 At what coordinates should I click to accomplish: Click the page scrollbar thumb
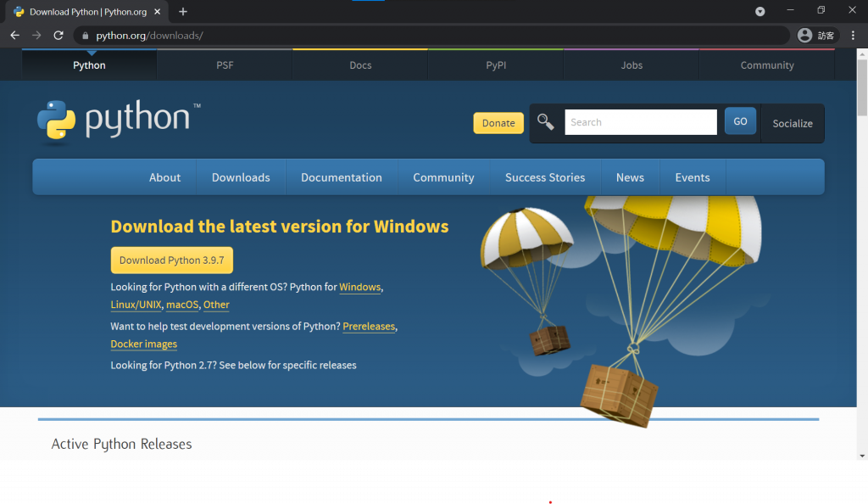[862, 87]
